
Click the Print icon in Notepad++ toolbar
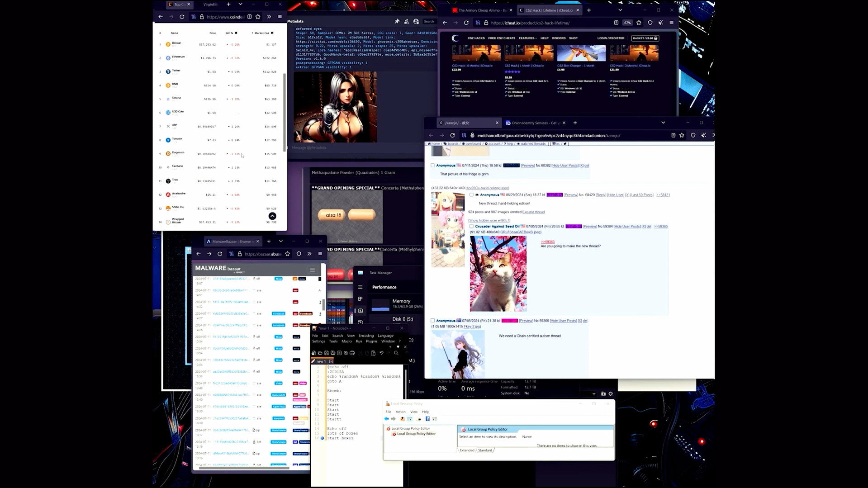(352, 353)
